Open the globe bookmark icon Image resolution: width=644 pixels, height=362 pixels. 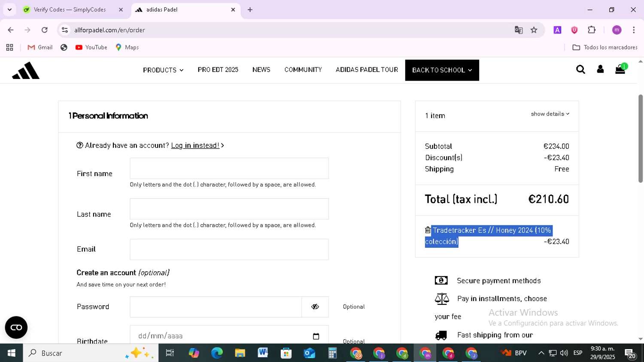(x=64, y=48)
